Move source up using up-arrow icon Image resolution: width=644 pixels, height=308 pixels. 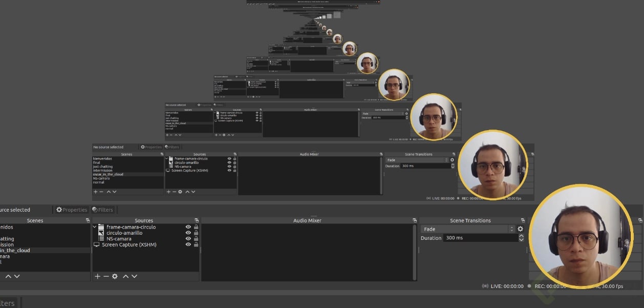point(125,276)
